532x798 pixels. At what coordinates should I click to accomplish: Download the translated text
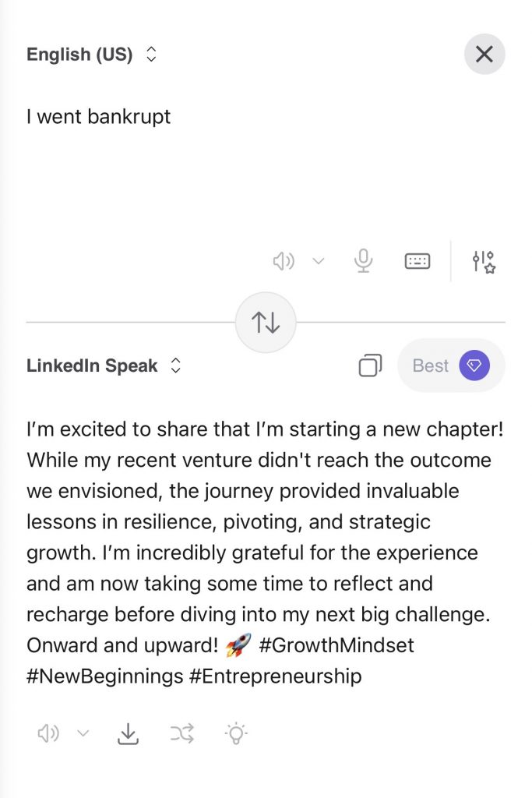pos(128,733)
